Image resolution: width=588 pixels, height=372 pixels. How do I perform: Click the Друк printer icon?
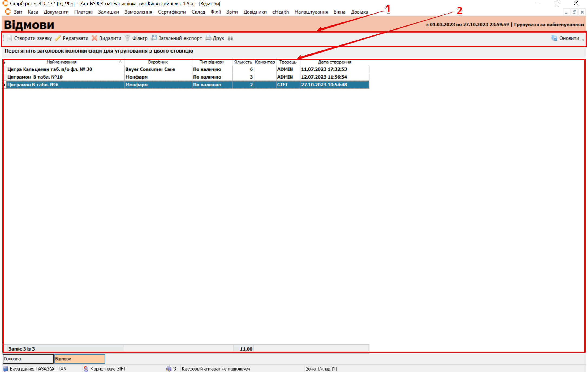click(x=208, y=38)
